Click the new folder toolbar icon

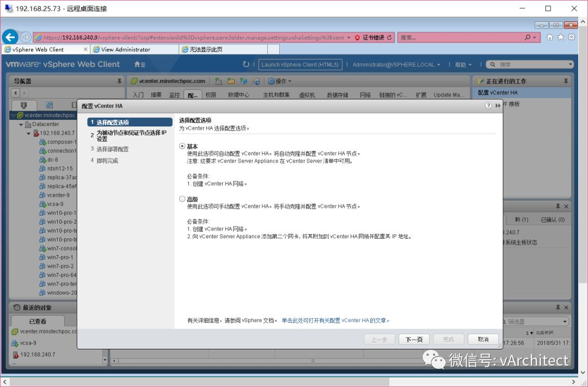pyautogui.click(x=231, y=81)
